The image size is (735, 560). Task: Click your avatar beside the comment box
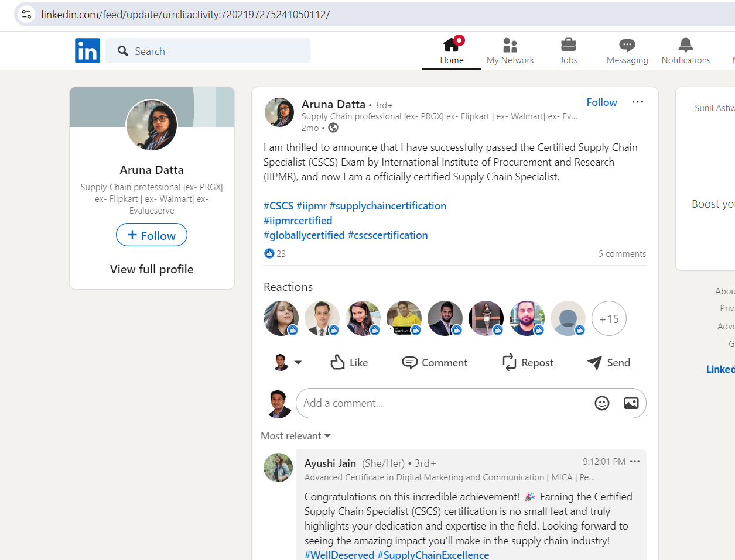279,404
